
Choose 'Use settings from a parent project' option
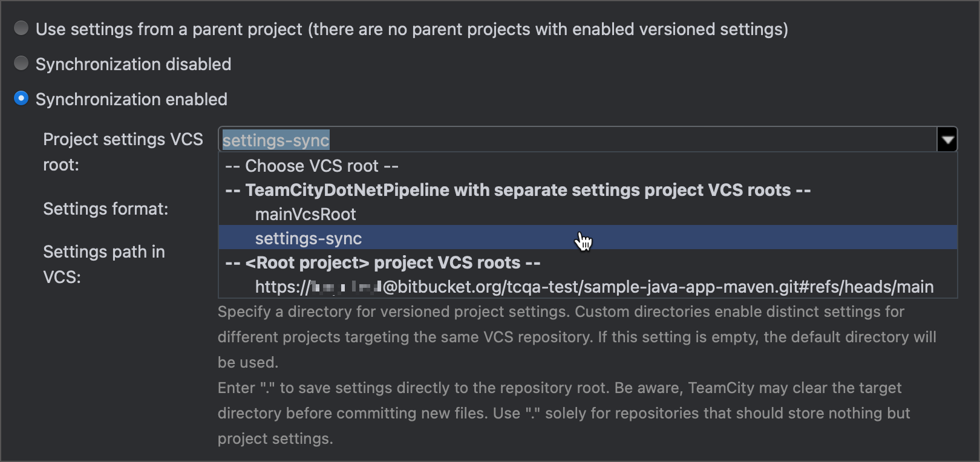[21, 28]
